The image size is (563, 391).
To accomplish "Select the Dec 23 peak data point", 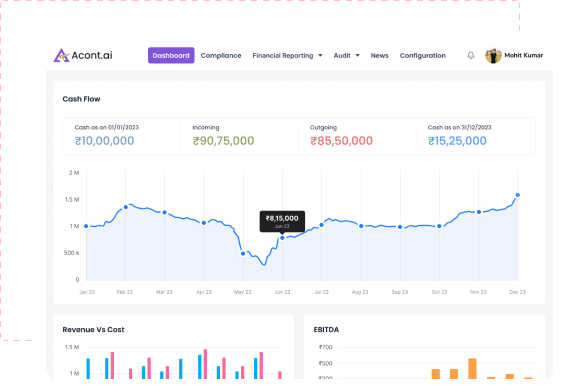I will click(x=518, y=195).
